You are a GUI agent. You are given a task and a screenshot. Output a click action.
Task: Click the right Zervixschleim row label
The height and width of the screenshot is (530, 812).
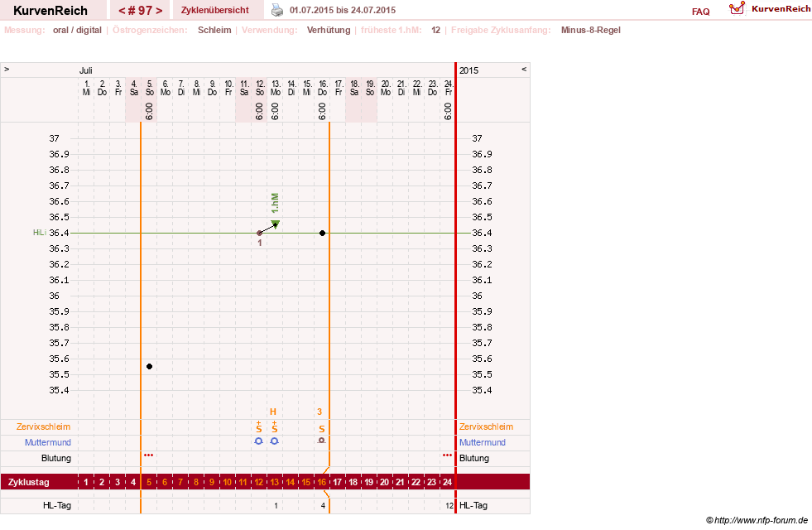tap(486, 427)
